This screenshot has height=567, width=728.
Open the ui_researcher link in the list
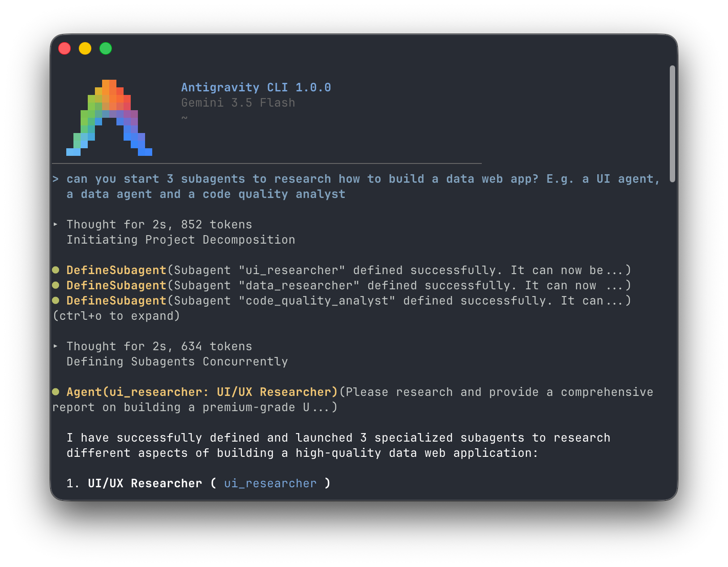click(x=270, y=483)
